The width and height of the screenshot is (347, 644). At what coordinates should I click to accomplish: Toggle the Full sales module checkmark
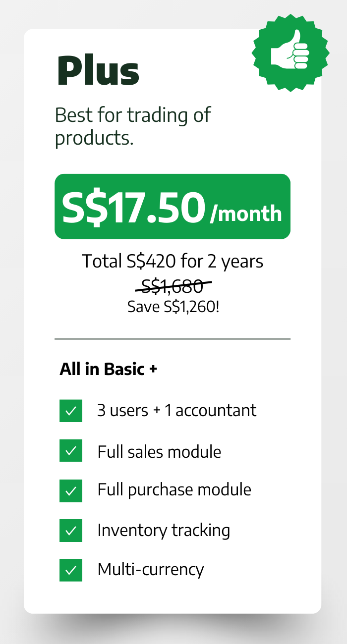[x=71, y=450]
